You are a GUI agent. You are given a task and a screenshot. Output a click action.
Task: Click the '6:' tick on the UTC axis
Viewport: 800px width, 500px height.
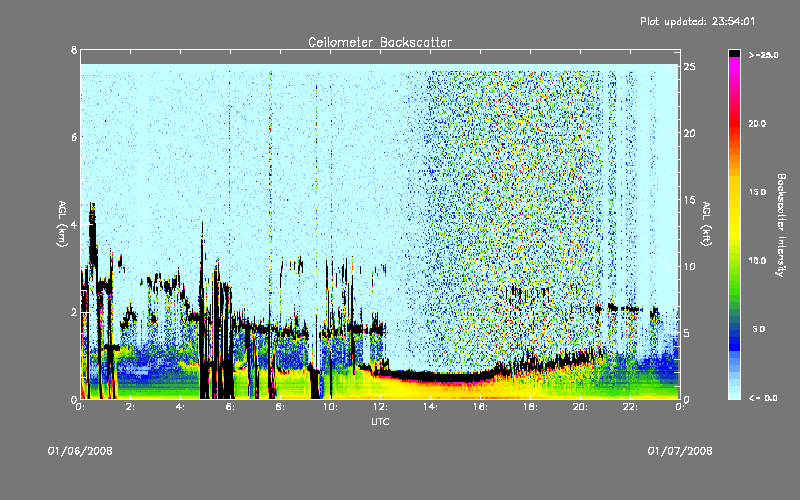(230, 407)
